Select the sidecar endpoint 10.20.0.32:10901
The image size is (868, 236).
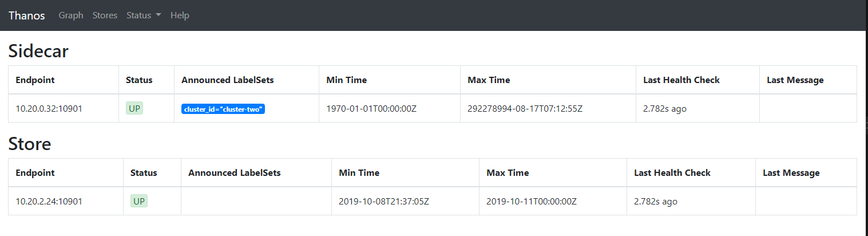[x=49, y=108]
